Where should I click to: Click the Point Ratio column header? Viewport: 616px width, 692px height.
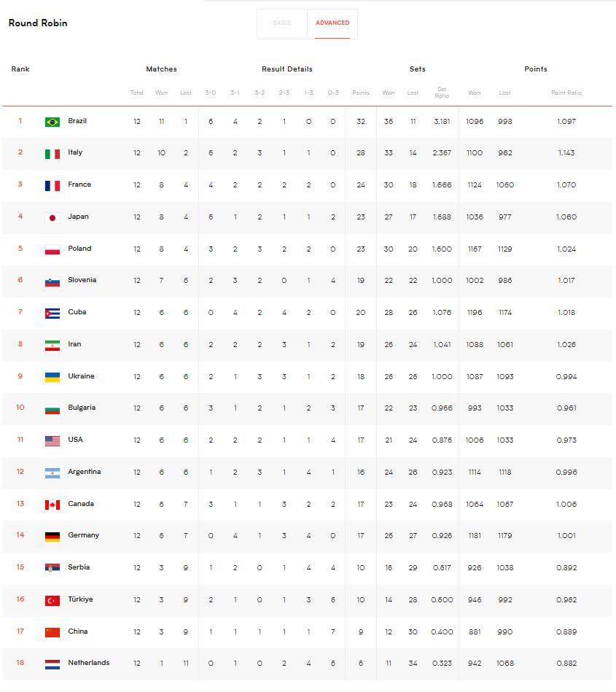[566, 93]
